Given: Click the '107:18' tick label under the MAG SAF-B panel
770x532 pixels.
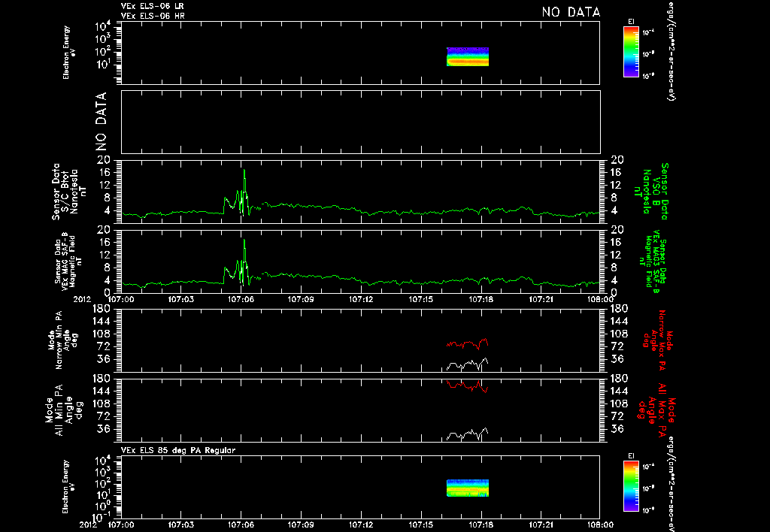Looking at the screenshot, I should 480,299.
